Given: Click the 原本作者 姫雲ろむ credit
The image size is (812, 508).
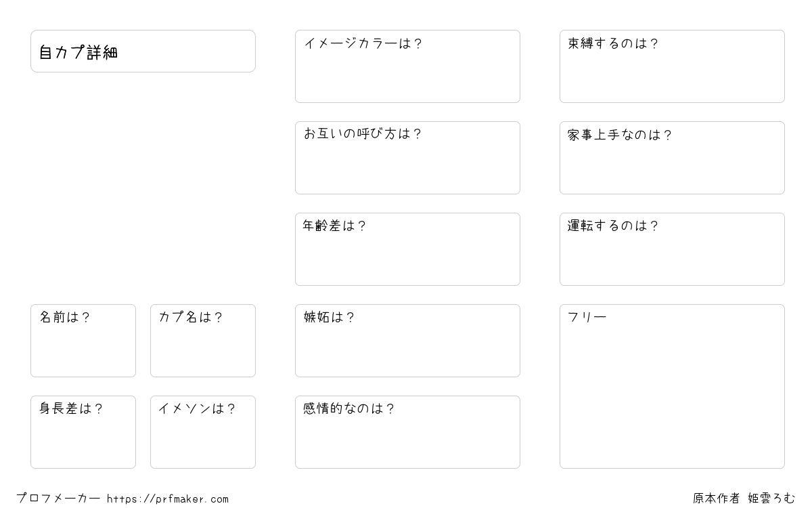Looking at the screenshot, I should [744, 499].
